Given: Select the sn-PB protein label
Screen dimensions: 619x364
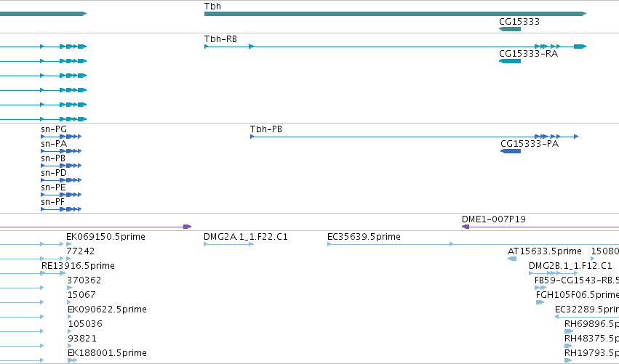Looking at the screenshot, I should (x=53, y=158).
